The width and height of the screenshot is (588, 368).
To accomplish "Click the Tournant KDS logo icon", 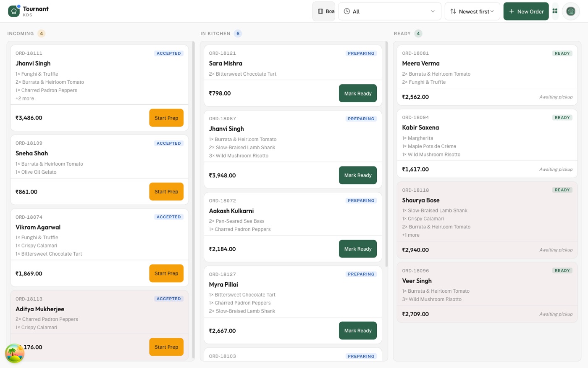I will coord(14,11).
